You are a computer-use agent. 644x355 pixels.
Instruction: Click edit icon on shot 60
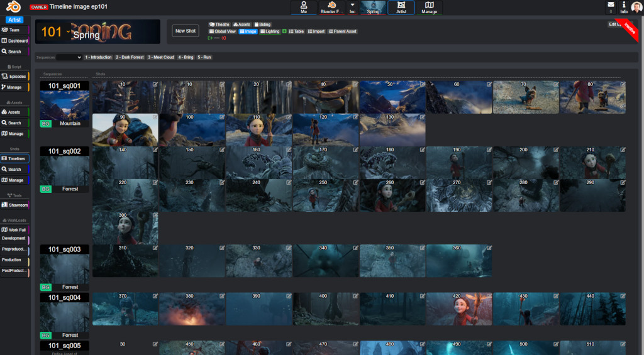[489, 84]
